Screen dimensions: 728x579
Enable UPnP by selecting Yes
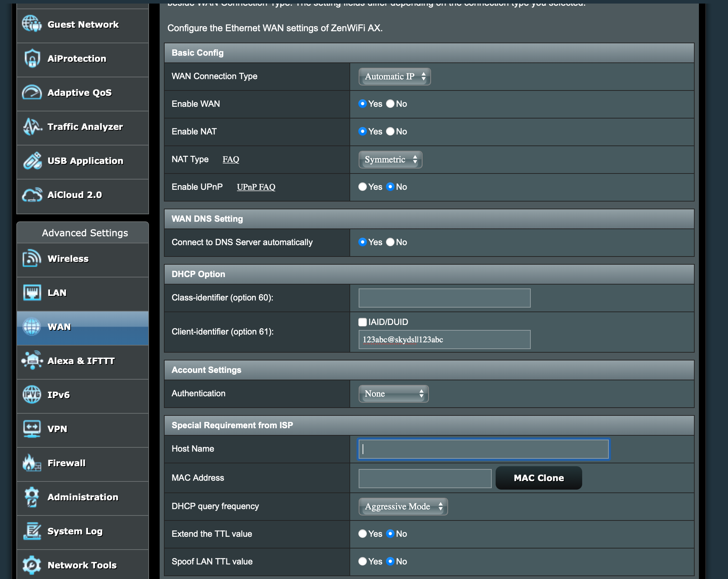(363, 187)
